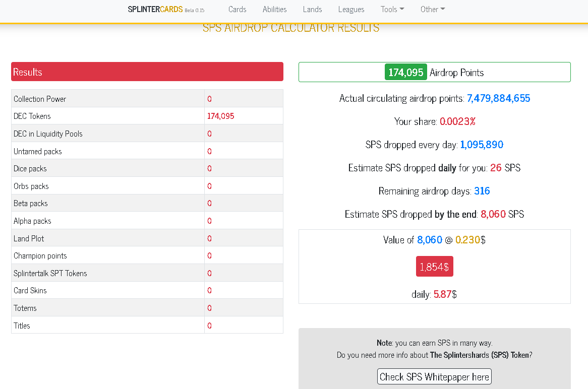Open the Abilities page

point(274,10)
